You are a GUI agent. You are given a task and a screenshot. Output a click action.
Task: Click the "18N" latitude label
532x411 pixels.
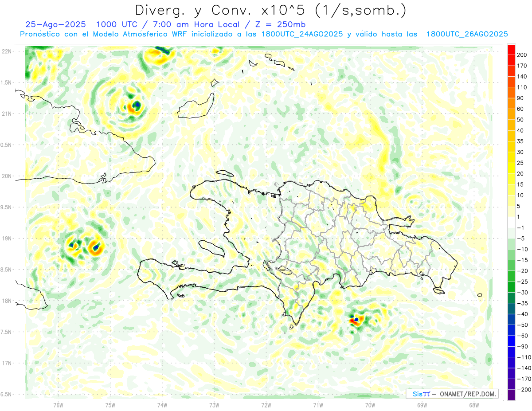[7, 301]
